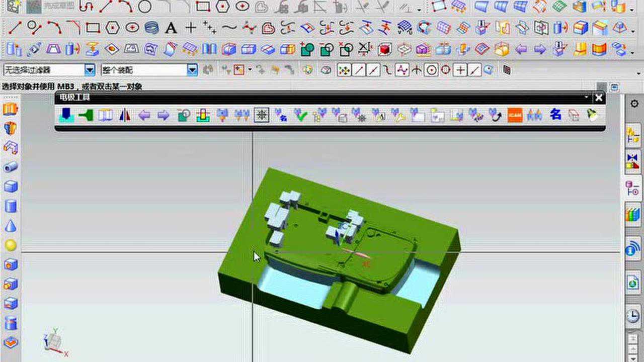Toggle the intersection snap point (plus sign)

(x=460, y=70)
